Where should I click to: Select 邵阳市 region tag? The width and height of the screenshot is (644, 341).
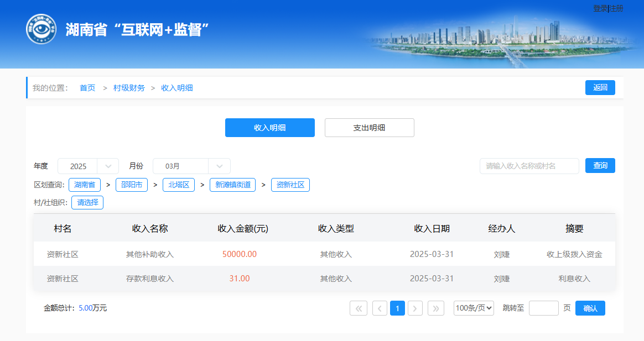click(132, 185)
